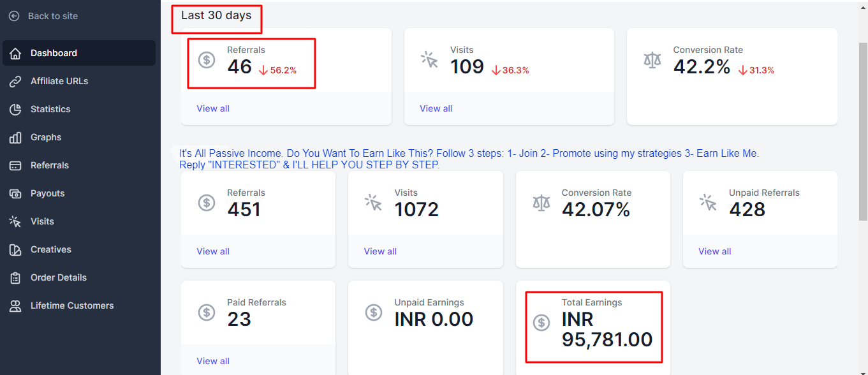This screenshot has height=375, width=868.
Task: Click the Lifetime Customers people icon
Action: (15, 305)
